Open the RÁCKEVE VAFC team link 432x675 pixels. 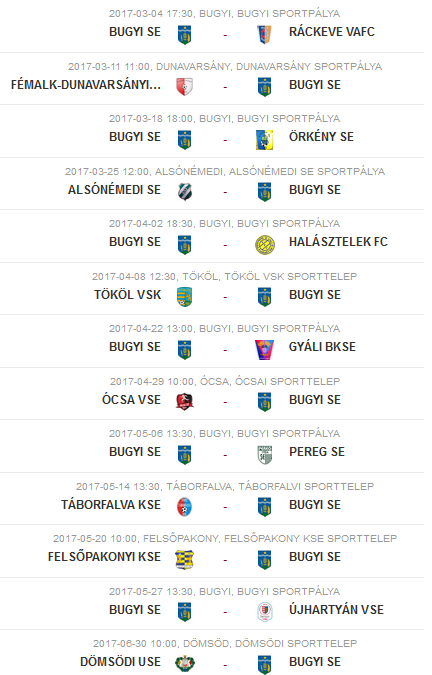pos(332,32)
